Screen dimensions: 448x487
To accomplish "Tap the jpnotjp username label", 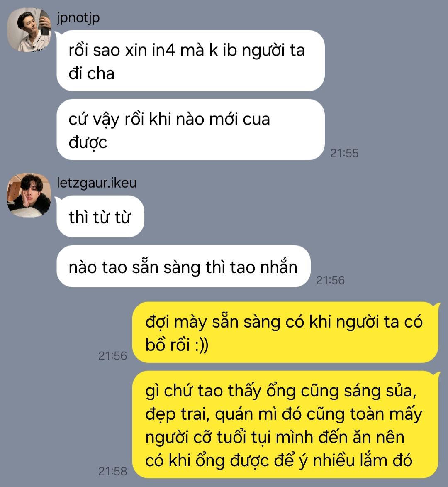I will [78, 18].
